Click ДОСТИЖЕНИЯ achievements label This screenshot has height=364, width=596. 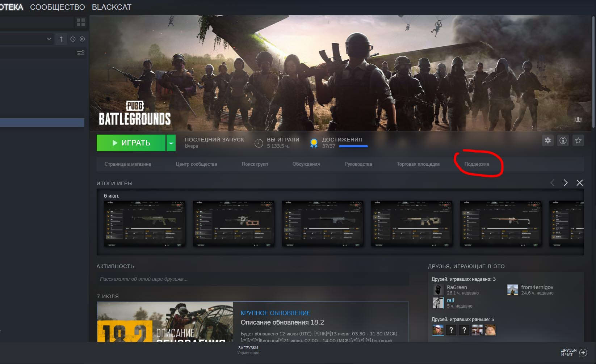point(342,140)
